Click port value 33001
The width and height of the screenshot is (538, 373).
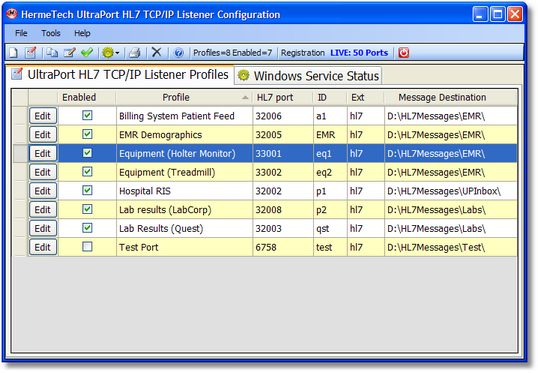[x=268, y=153]
